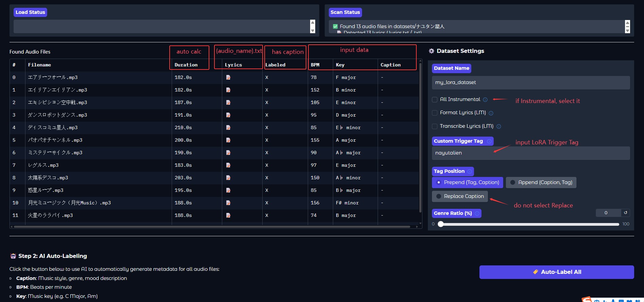Focus the Genre Ratio number box

coord(608,213)
